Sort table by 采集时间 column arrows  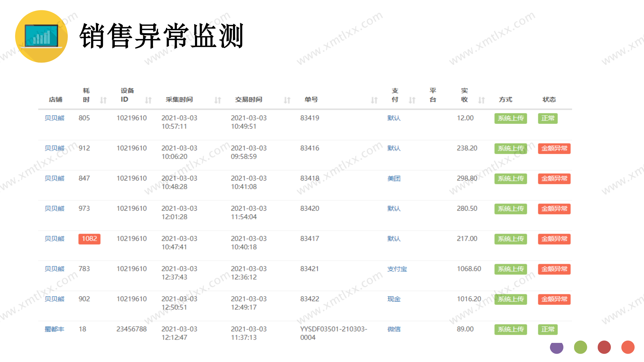click(x=218, y=100)
